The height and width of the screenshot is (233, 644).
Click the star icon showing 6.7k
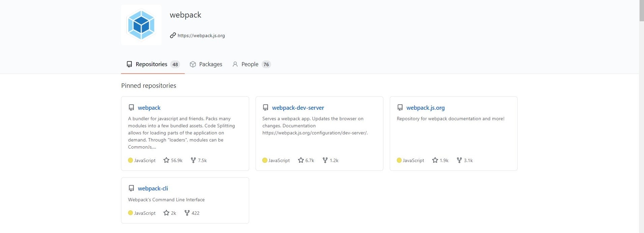tap(301, 160)
